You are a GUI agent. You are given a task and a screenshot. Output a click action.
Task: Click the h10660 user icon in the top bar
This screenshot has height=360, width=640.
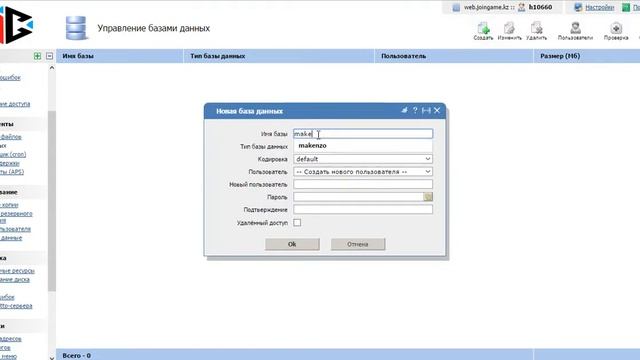[521, 7]
